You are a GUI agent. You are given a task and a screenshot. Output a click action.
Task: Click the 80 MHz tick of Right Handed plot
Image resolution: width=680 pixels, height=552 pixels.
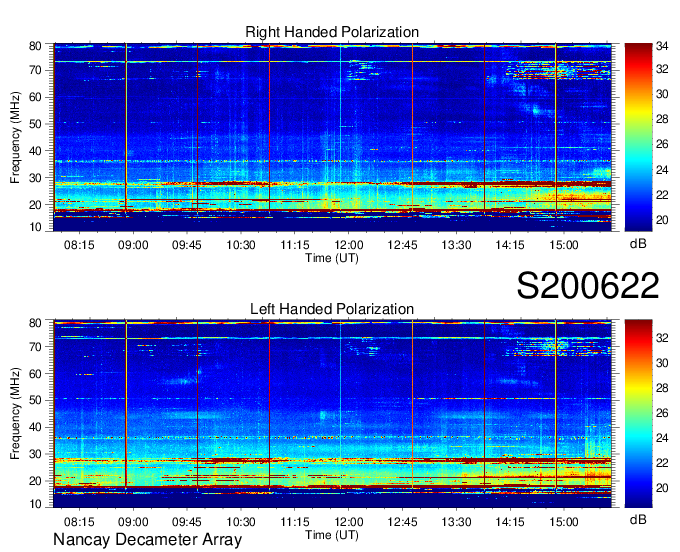(x=36, y=46)
